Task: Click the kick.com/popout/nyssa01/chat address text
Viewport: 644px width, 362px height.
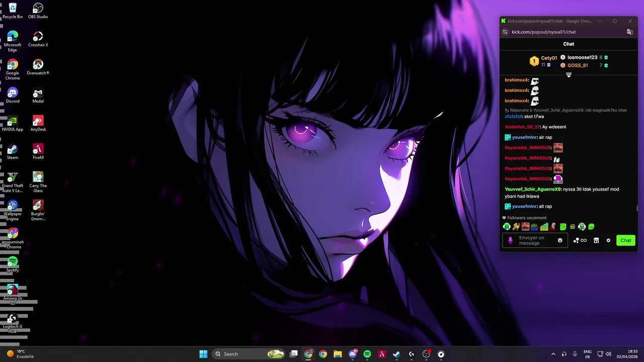Action: pos(543,32)
